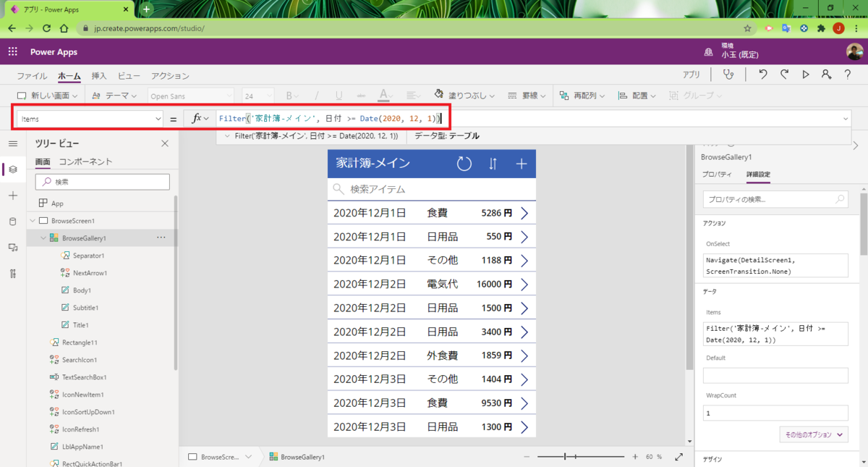
Task: Open the 挿入 menu tab
Action: (99, 76)
